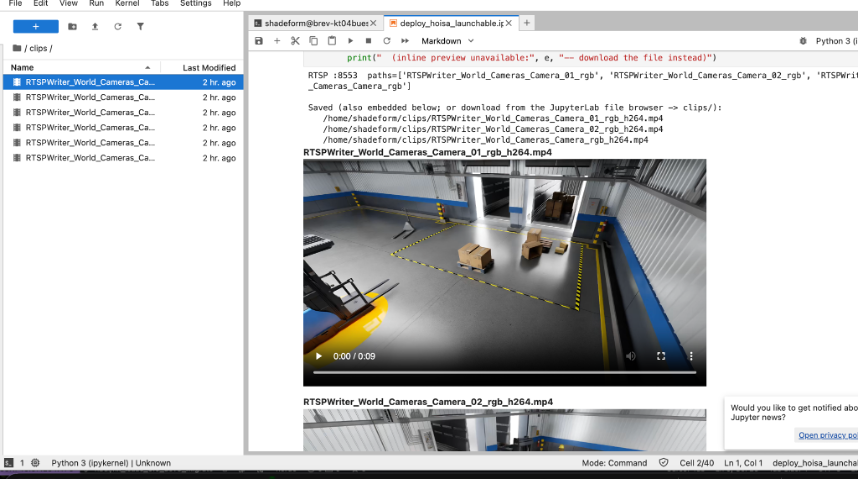This screenshot has width=858, height=480.
Task: Restart kernel and run all cells
Action: pos(405,41)
